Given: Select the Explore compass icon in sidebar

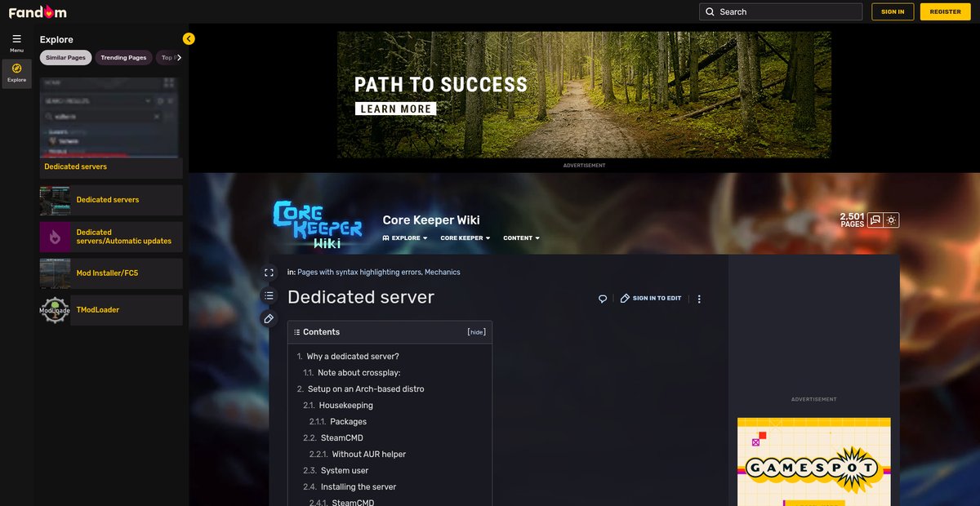Looking at the screenshot, I should click(16, 69).
